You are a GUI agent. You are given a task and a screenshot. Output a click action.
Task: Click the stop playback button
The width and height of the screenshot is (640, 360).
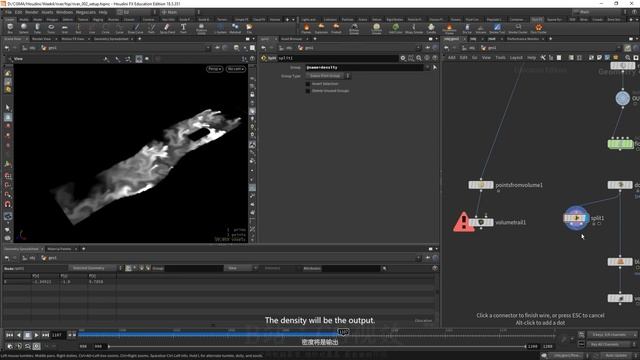[x=27, y=335]
